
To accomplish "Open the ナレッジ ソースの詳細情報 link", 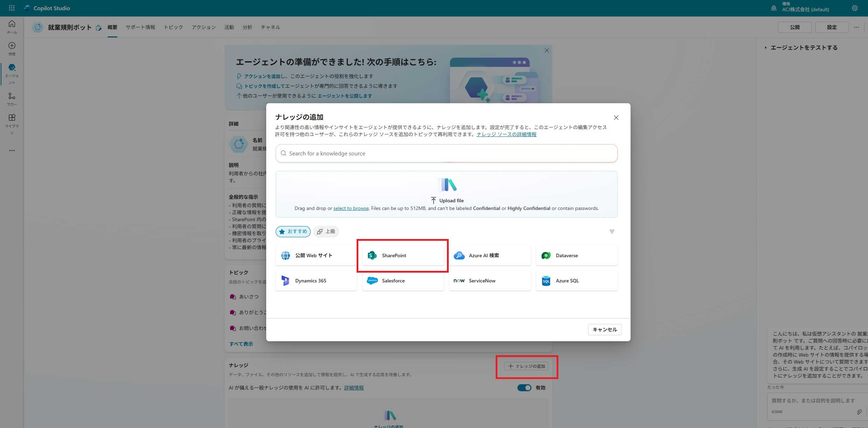I will pos(507,134).
